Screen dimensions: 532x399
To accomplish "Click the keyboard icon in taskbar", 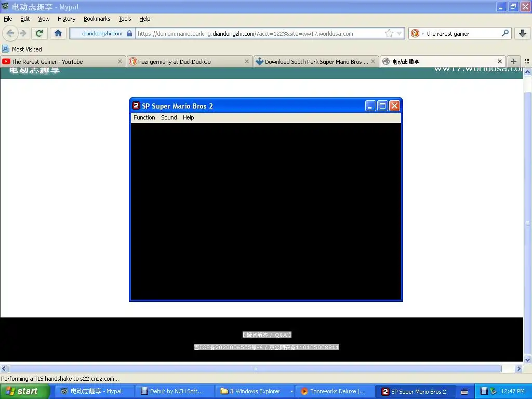I will point(464,392).
